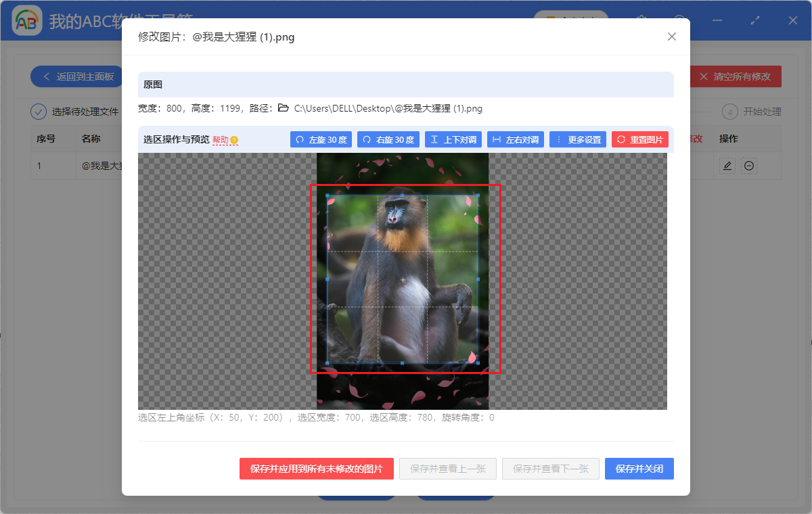Click the folder icon beside the file path
This screenshot has height=514, width=812.
coord(284,107)
